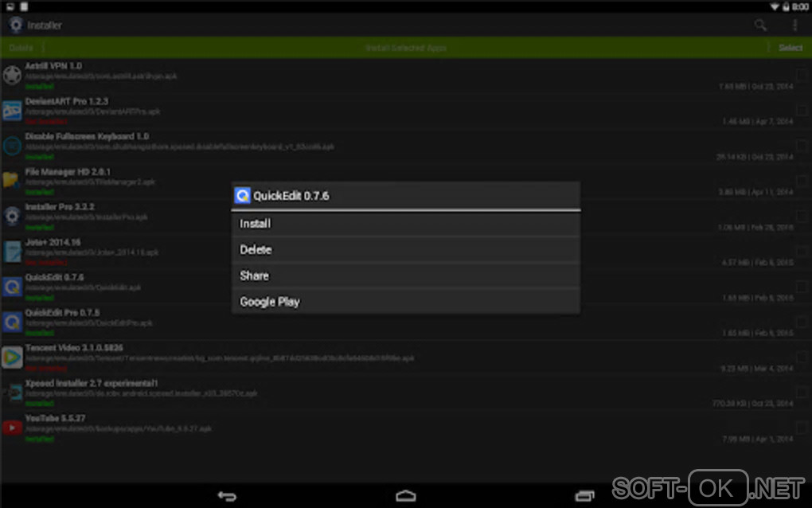This screenshot has height=508, width=812.
Task: Click the YouTube app icon
Action: click(12, 428)
